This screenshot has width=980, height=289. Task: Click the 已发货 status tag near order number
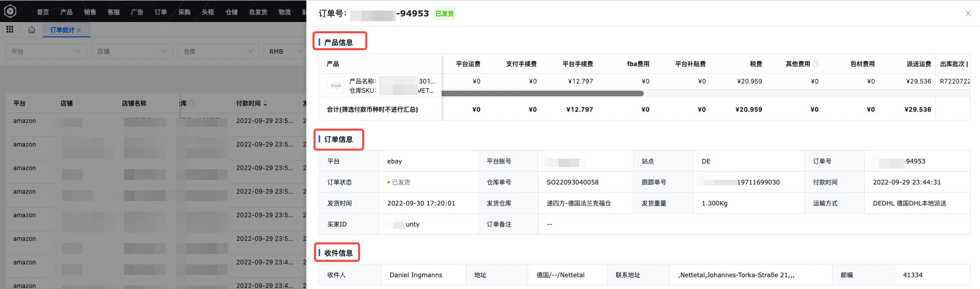[x=445, y=14]
